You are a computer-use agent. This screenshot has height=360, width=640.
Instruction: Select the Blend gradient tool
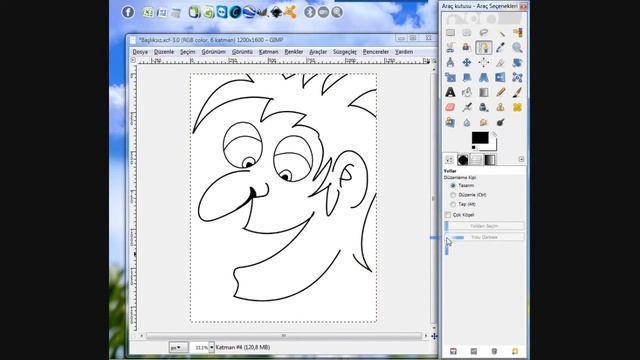pyautogui.click(x=484, y=93)
